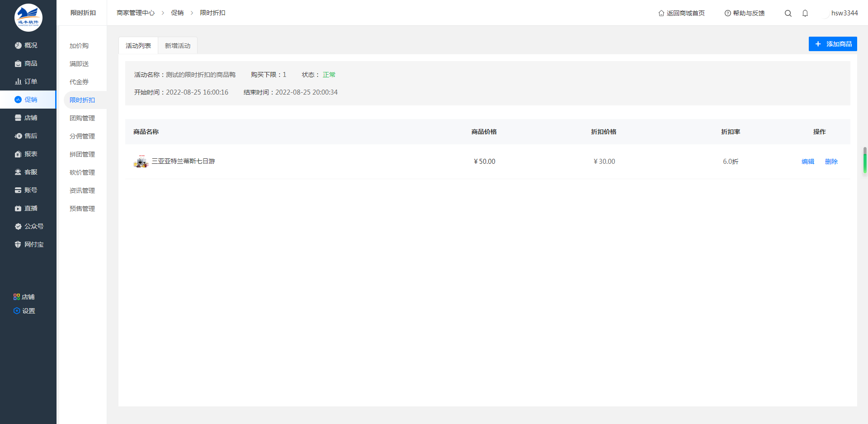Click ¥30.00 discount price cell
The height and width of the screenshot is (424, 868).
click(604, 162)
